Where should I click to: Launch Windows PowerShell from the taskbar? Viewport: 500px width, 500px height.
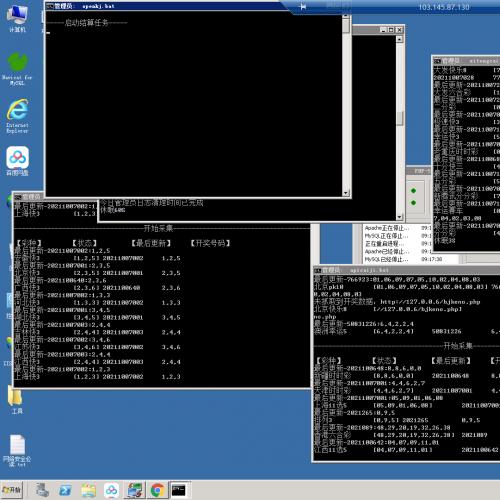pyautogui.click(x=65, y=490)
